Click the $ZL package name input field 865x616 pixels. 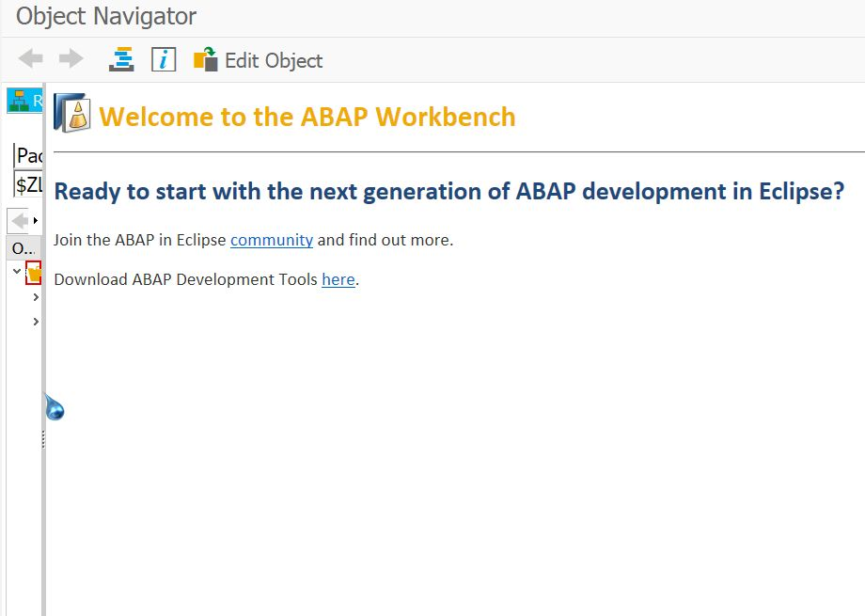pos(29,184)
